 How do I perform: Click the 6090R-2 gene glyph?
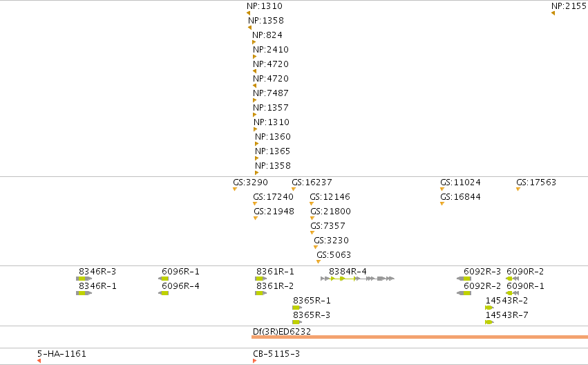512,279
